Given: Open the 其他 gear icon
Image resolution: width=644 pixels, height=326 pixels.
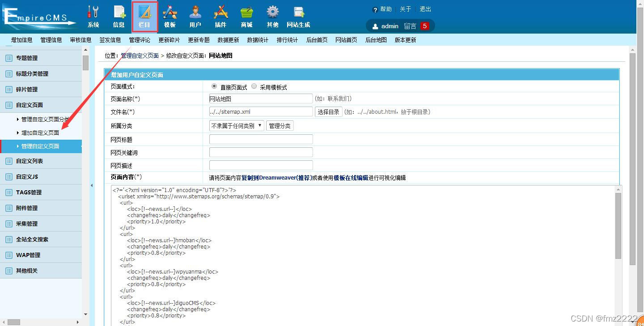Looking at the screenshot, I should coord(273,17).
